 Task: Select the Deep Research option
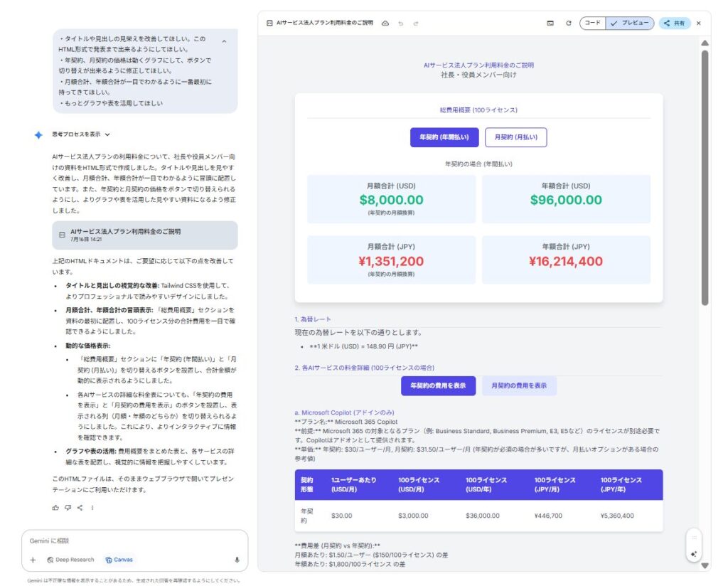[70, 560]
